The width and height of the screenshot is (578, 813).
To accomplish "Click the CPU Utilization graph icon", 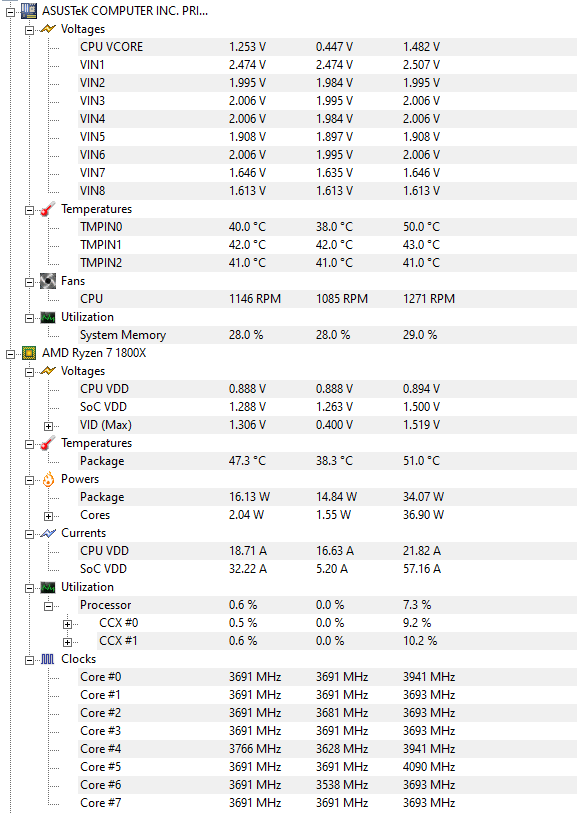I will tap(48, 587).
